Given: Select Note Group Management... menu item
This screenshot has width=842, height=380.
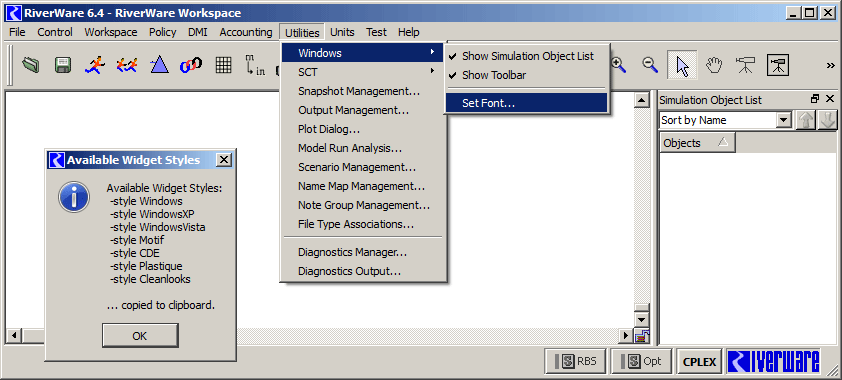Looking at the screenshot, I should (363, 205).
